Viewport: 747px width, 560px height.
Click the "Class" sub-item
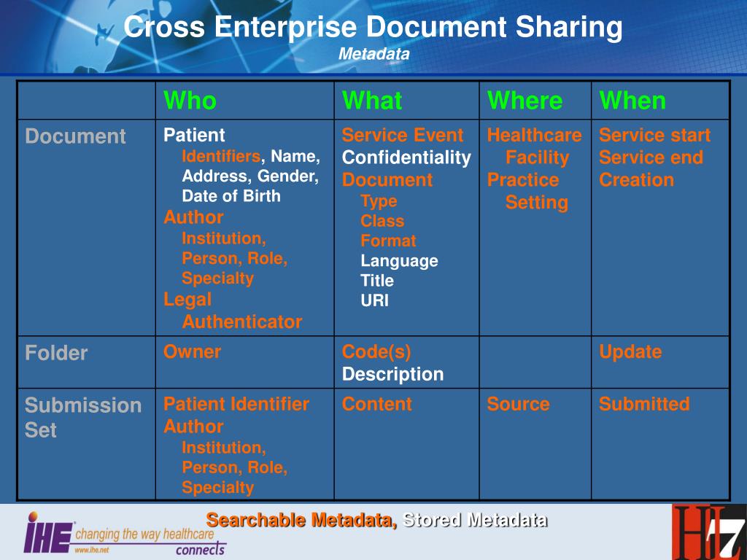point(382,221)
